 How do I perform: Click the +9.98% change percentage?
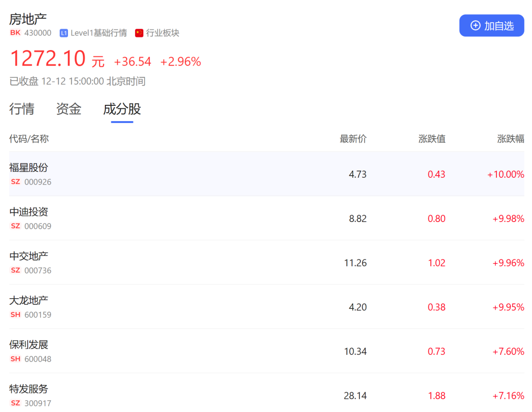508,219
